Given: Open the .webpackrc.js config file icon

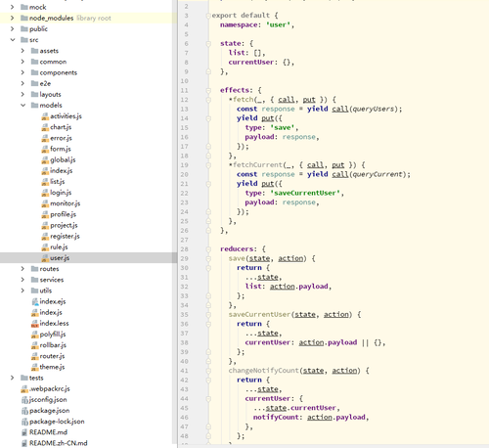Looking at the screenshot, I should (24, 389).
